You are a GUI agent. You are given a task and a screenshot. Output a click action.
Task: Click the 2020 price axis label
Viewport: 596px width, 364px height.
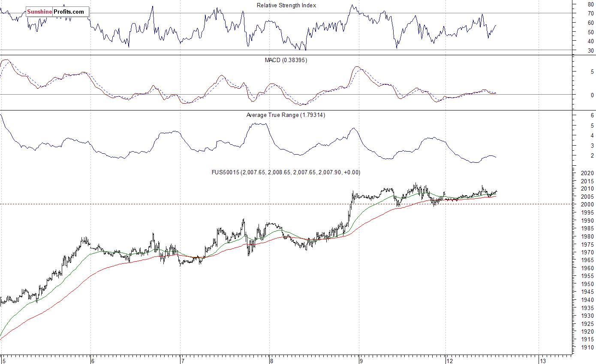pyautogui.click(x=588, y=173)
